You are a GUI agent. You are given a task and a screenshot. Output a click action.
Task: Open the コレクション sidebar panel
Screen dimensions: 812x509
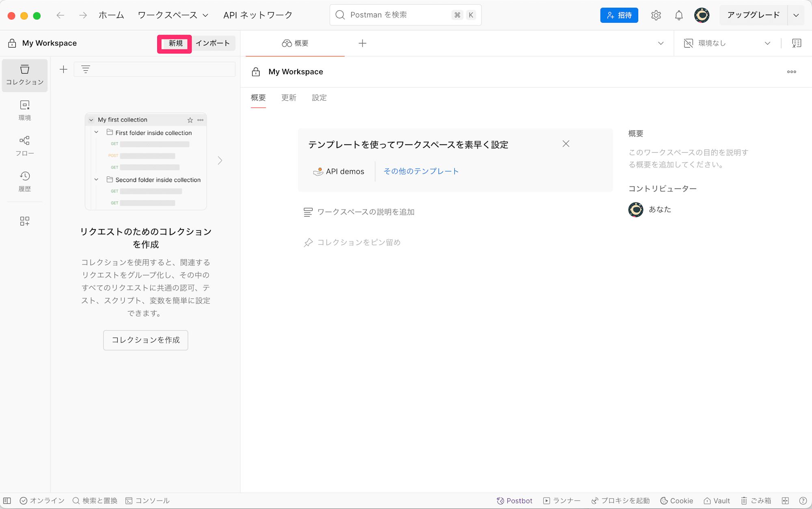pos(25,75)
